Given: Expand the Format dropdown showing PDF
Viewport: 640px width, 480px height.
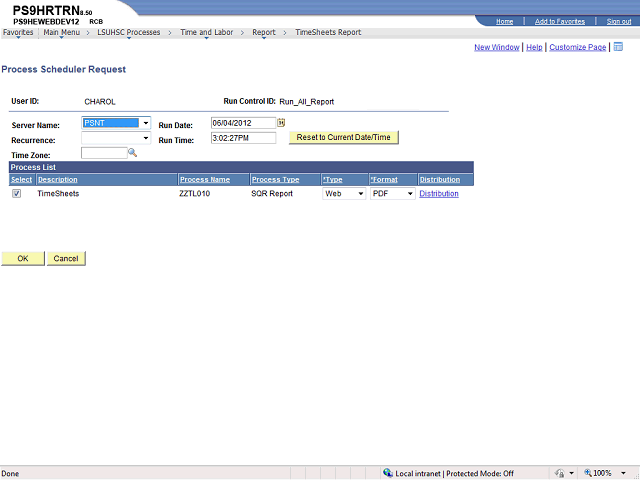Looking at the screenshot, I should (x=410, y=194).
